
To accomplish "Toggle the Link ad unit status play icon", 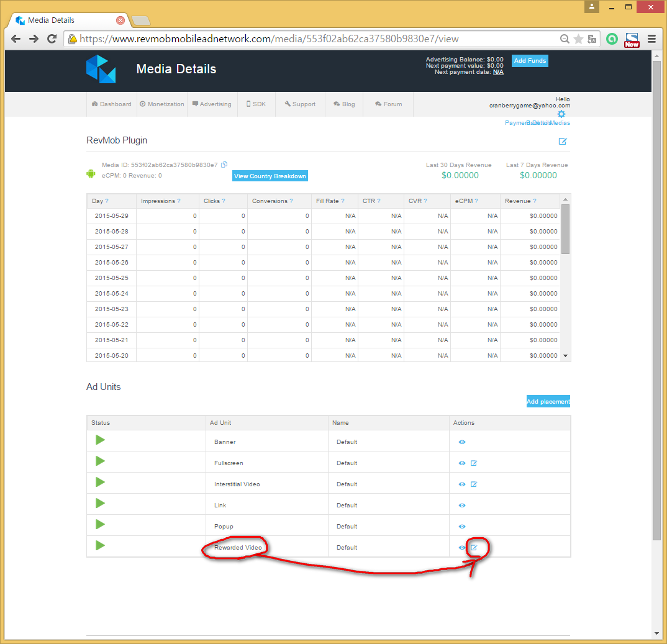I will point(100,503).
